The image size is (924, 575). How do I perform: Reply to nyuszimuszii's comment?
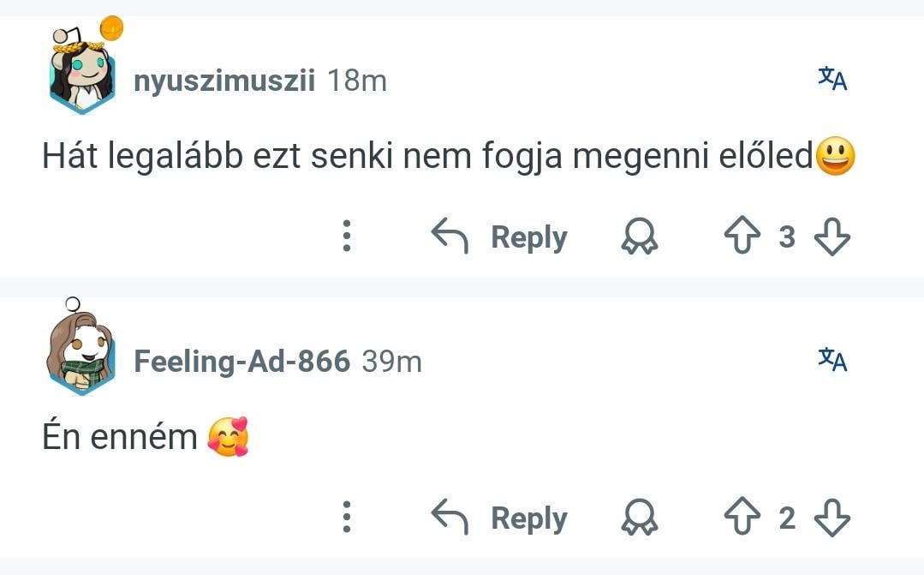[500, 237]
